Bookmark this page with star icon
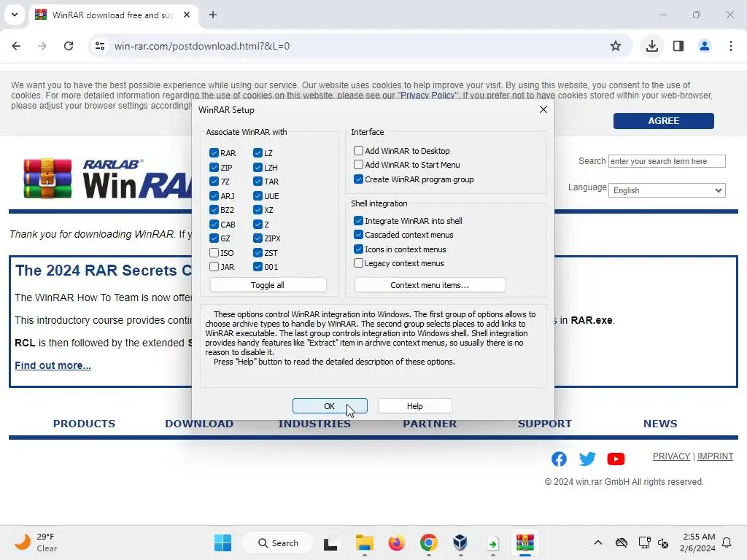 [x=616, y=46]
